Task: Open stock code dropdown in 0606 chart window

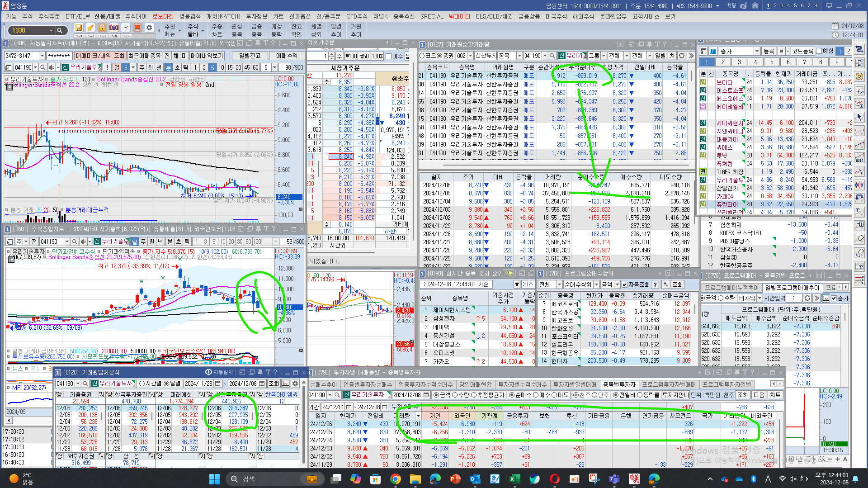Action: point(35,67)
